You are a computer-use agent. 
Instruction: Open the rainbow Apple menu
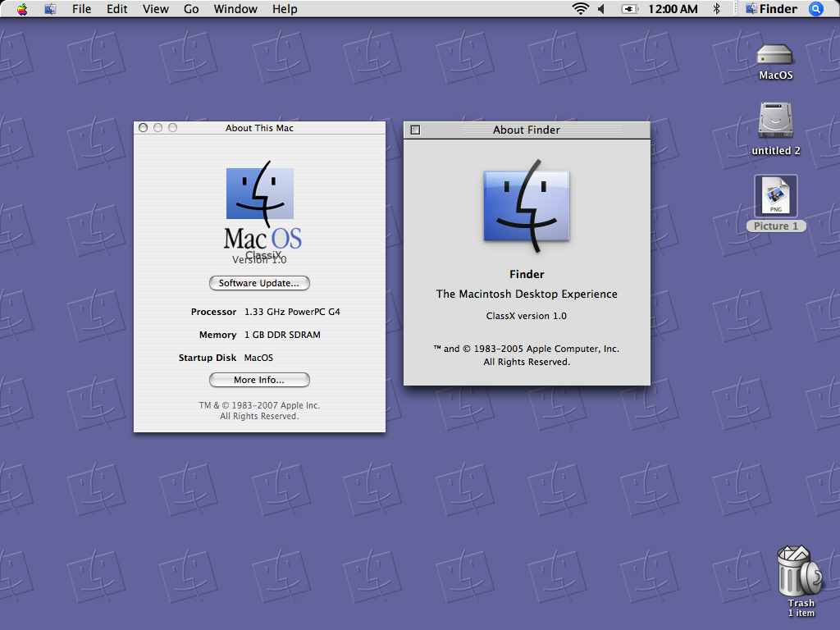(x=22, y=9)
